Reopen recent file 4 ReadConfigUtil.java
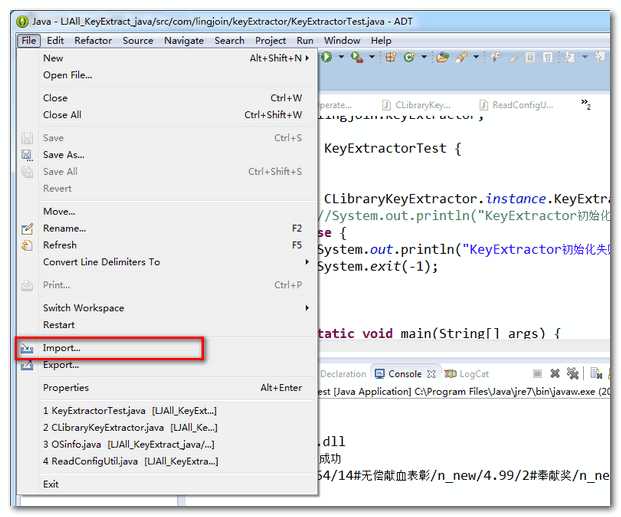This screenshot has width=621, height=517. (167, 462)
